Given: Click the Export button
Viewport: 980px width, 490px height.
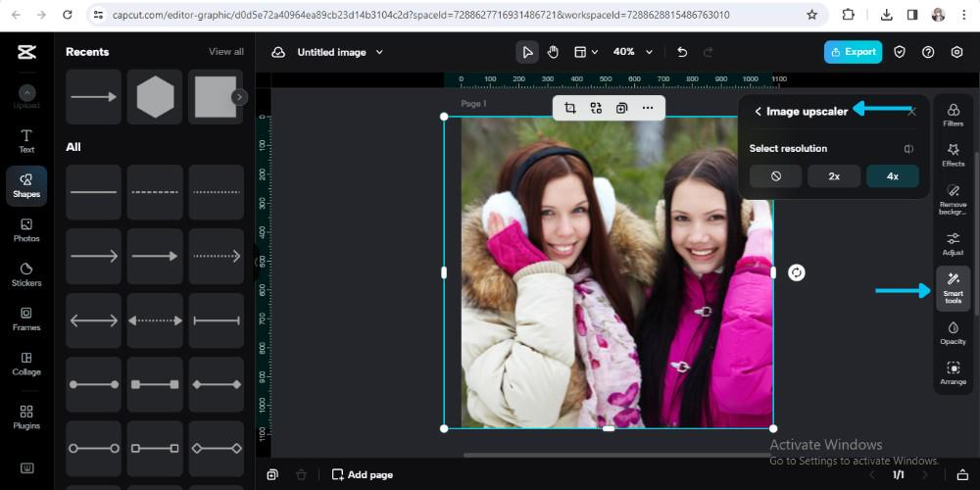Looking at the screenshot, I should tap(853, 52).
